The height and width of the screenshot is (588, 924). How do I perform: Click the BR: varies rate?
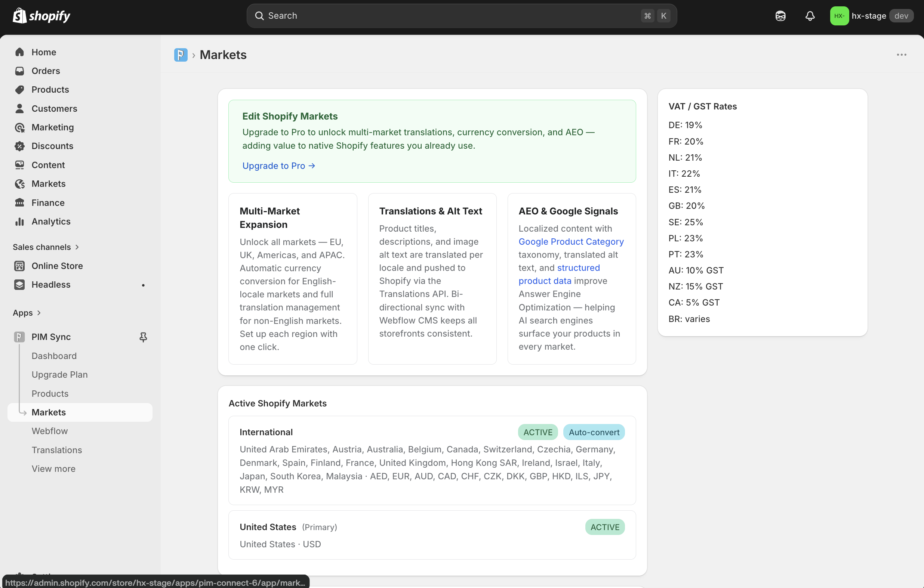pos(689,319)
